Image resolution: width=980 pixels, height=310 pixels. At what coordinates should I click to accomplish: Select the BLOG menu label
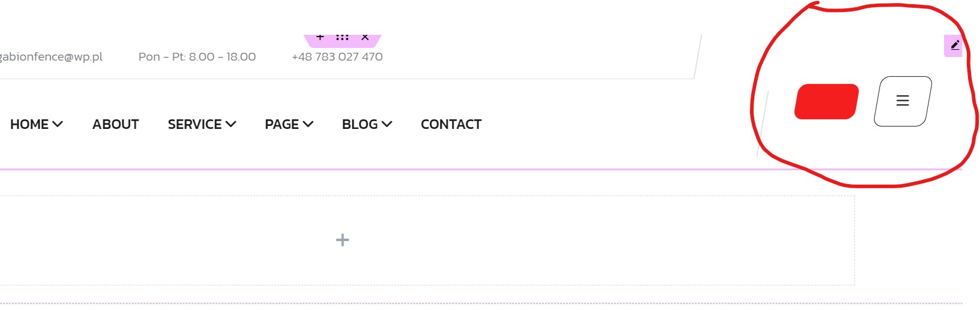point(360,124)
